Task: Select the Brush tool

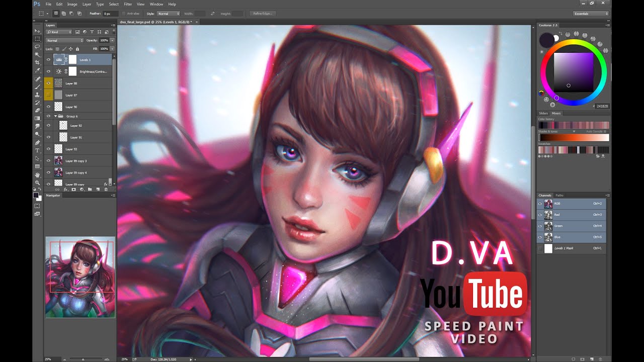Action: coord(37,86)
